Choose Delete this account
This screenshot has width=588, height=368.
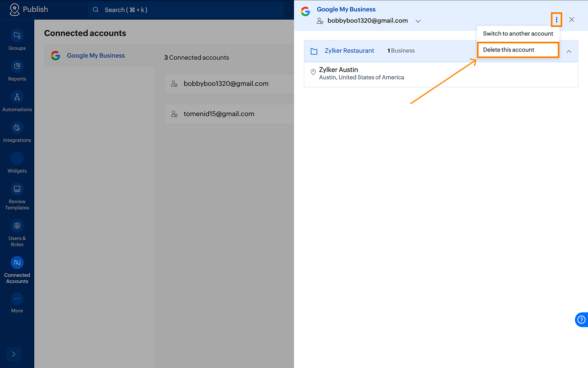pyautogui.click(x=518, y=50)
